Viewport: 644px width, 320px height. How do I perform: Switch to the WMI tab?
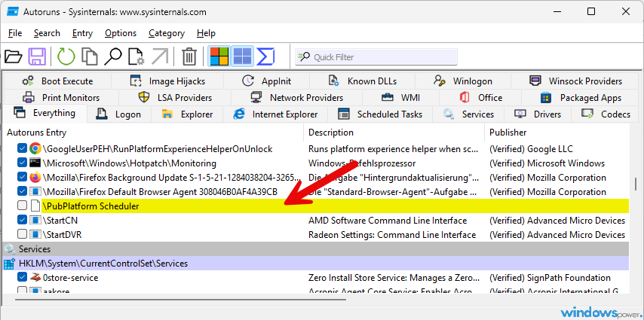pyautogui.click(x=400, y=98)
